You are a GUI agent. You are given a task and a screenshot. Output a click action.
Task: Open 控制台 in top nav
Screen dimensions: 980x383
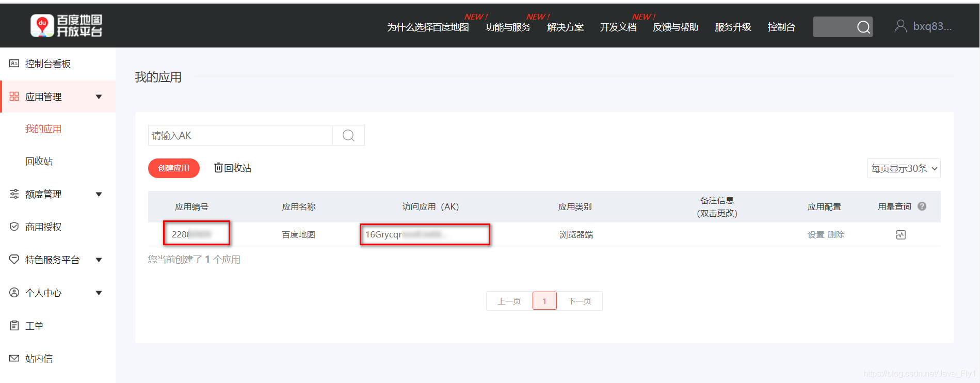[x=781, y=27]
